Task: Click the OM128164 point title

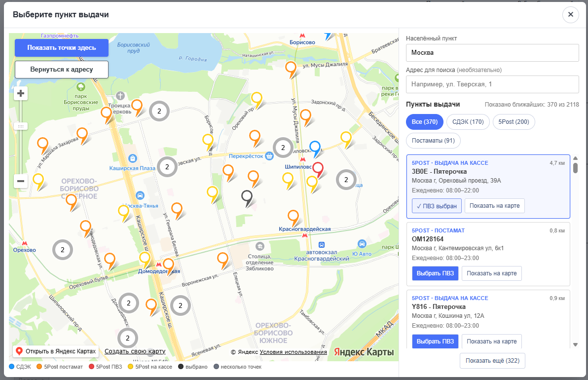Action: 428,239
